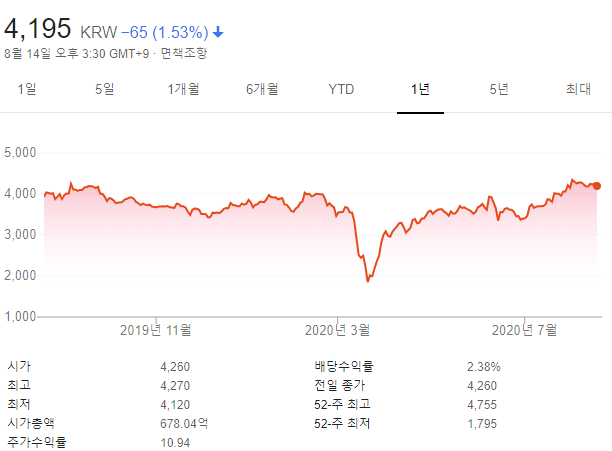Click the March 2020 low point on chart

368,281
